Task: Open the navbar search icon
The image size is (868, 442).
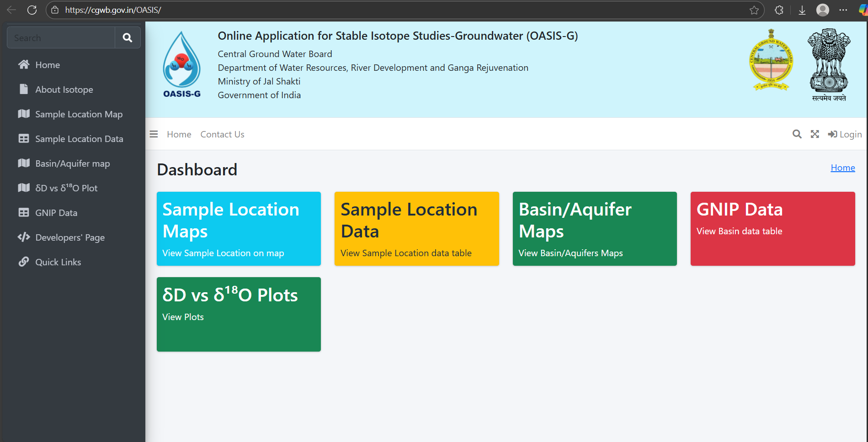Action: click(x=797, y=134)
